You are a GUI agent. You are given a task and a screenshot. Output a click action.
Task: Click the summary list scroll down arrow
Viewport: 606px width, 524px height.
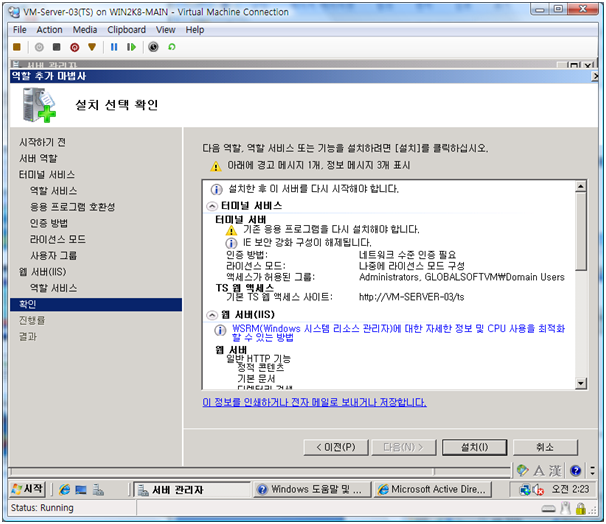pos(581,383)
